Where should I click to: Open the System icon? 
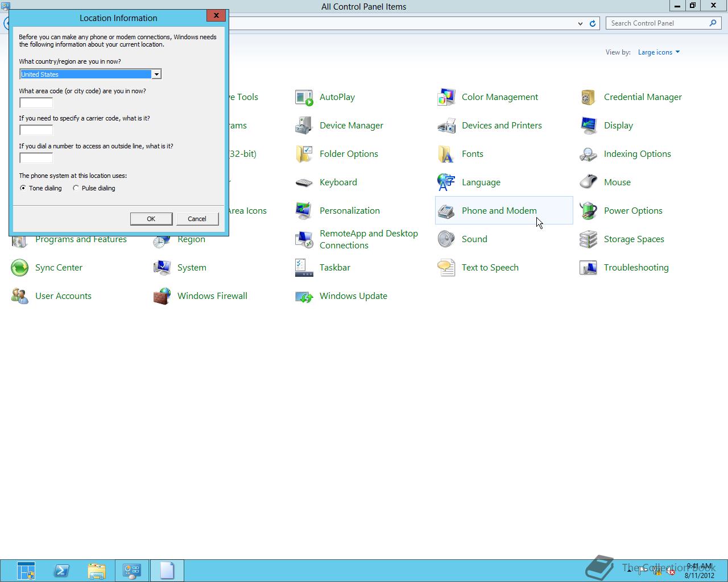pyautogui.click(x=162, y=268)
